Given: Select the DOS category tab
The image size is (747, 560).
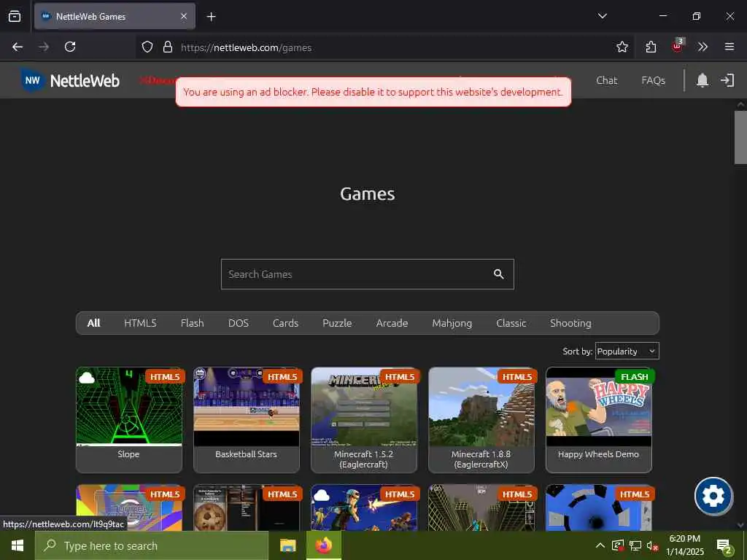Looking at the screenshot, I should click(x=239, y=323).
